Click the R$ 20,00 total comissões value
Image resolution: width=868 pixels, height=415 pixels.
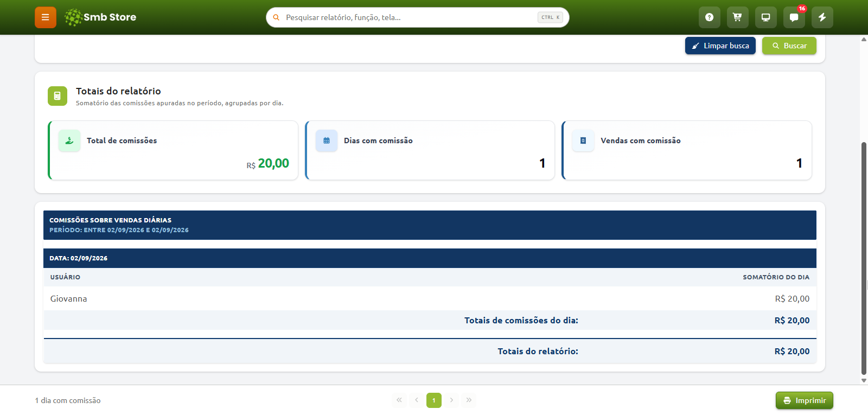coord(268,163)
